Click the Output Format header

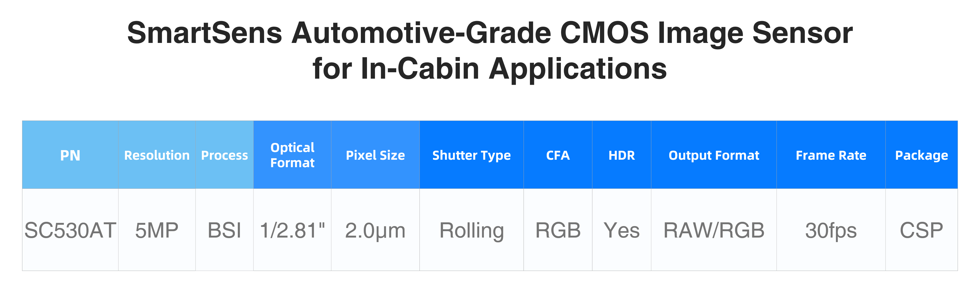coord(714,155)
